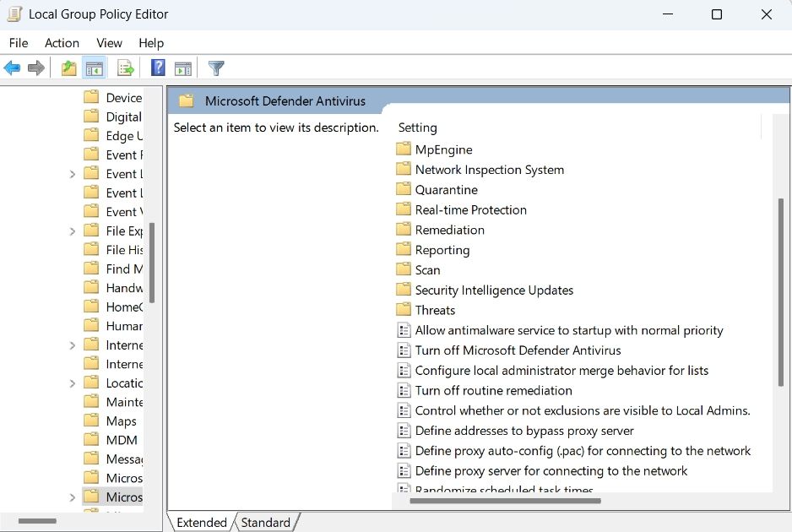792x532 pixels.
Task: Click the Remediation folder icon
Action: click(x=403, y=230)
